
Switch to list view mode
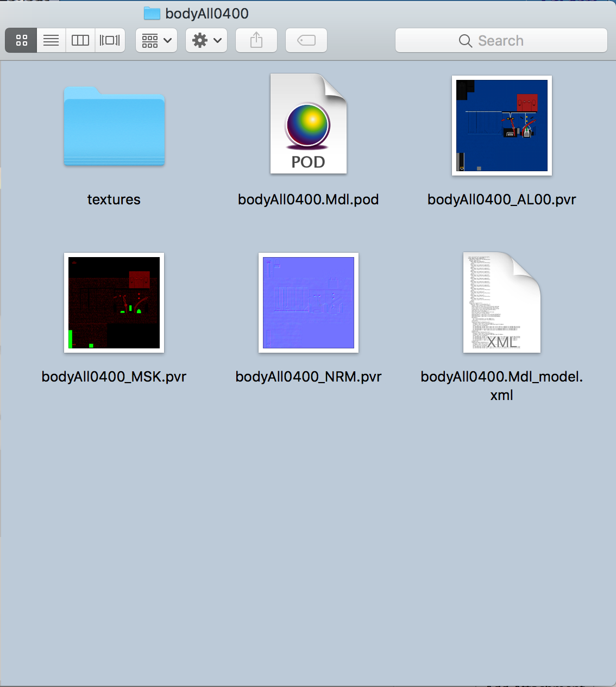(x=51, y=40)
